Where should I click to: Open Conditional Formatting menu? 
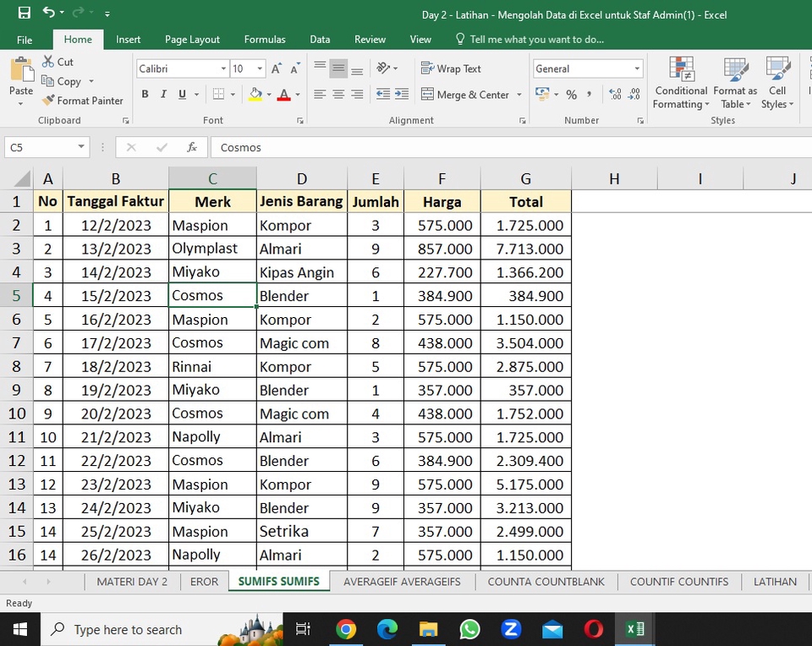(x=681, y=83)
